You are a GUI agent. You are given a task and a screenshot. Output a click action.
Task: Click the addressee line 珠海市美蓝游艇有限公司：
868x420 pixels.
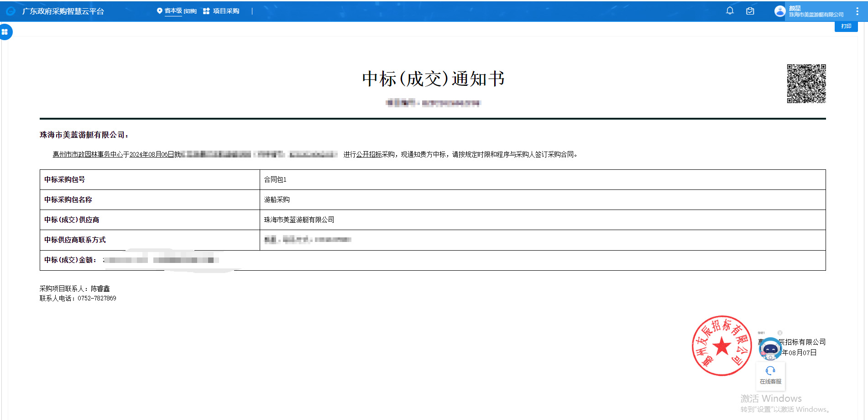click(x=84, y=135)
